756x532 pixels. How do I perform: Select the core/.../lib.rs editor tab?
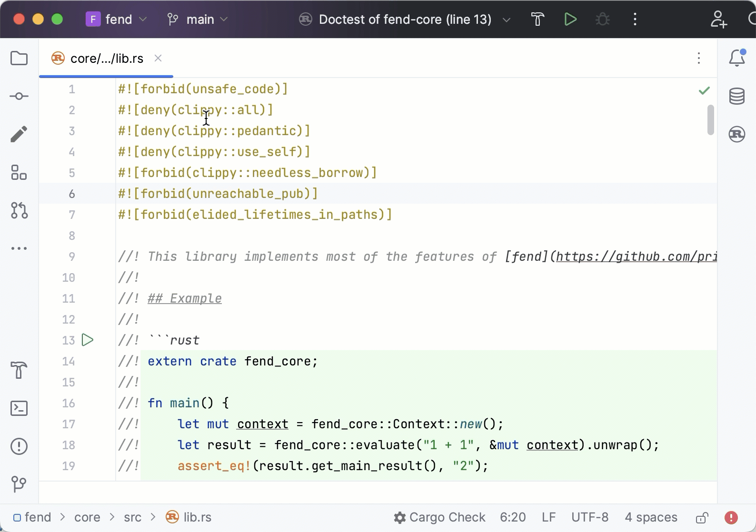click(107, 59)
